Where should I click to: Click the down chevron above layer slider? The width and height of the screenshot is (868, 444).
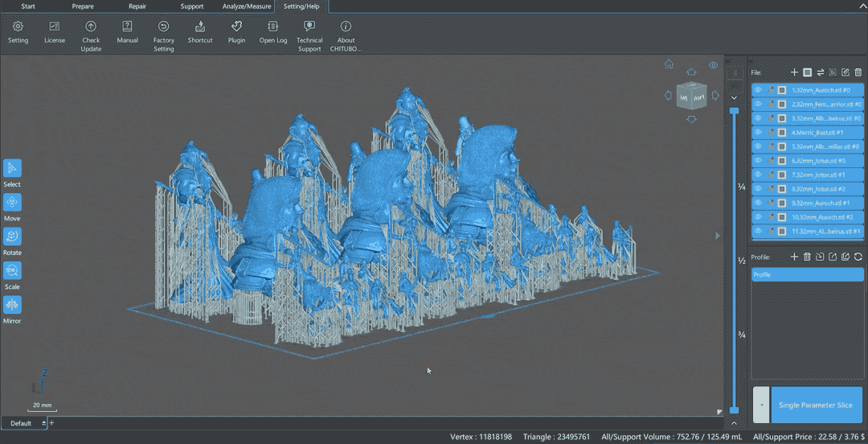(x=734, y=98)
